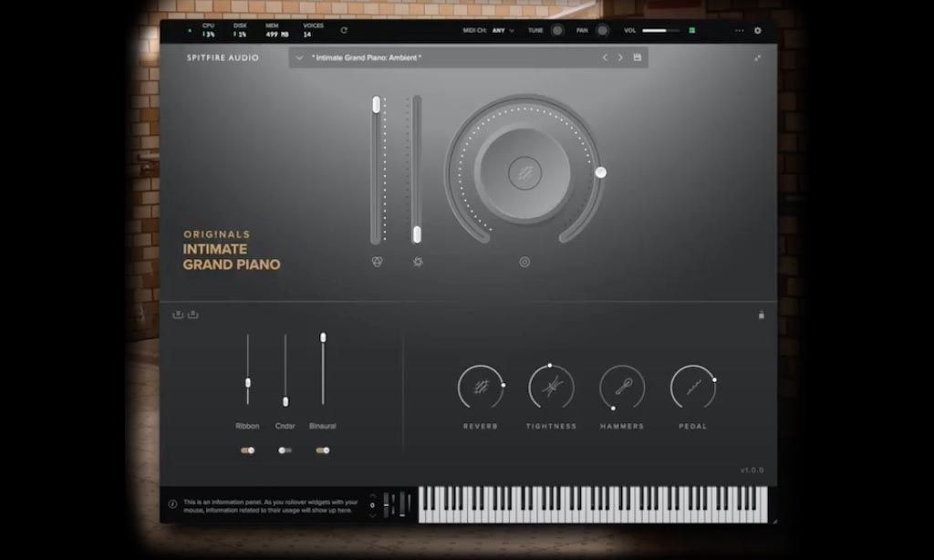Click the VOICES 14 readout
The height and width of the screenshot is (560, 934).
point(314,30)
